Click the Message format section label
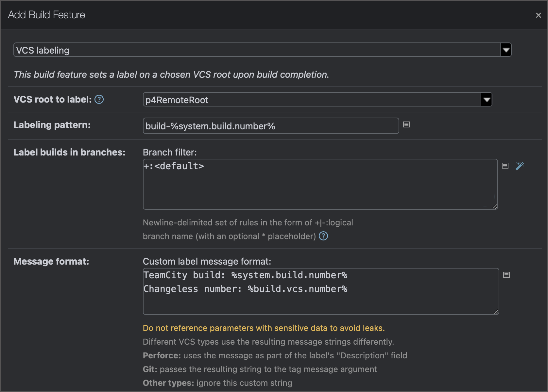Image resolution: width=548 pixels, height=392 pixels. tap(51, 261)
